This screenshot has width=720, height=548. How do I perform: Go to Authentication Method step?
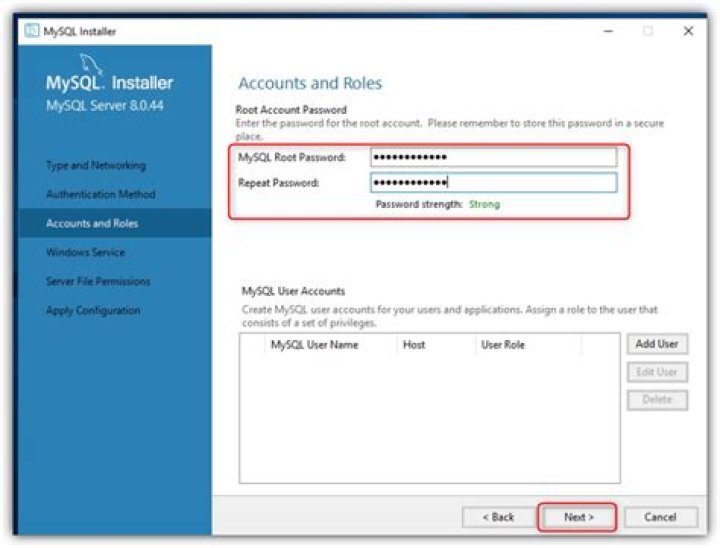[x=101, y=194]
